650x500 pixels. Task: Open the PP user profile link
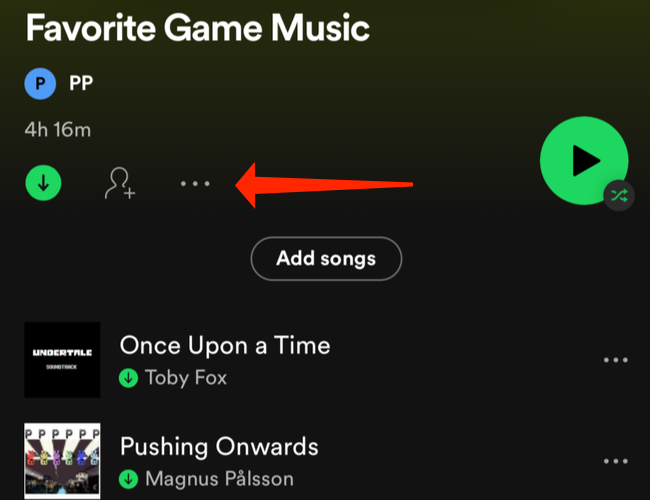tap(81, 84)
